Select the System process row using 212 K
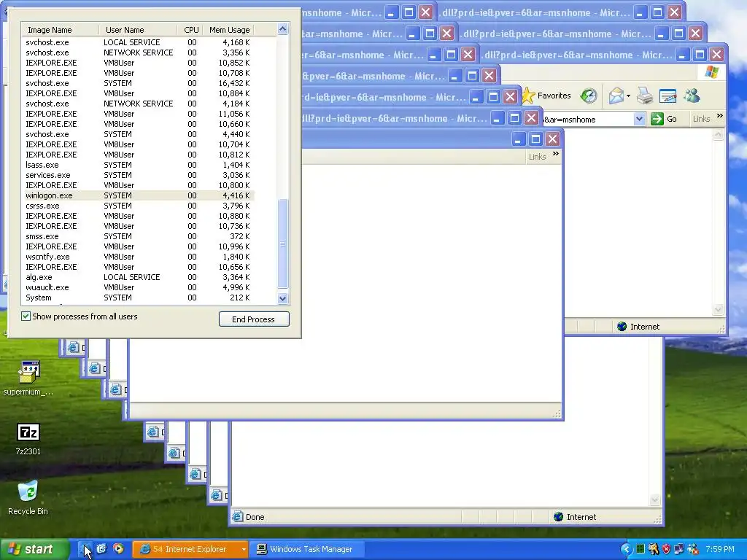 139,297
